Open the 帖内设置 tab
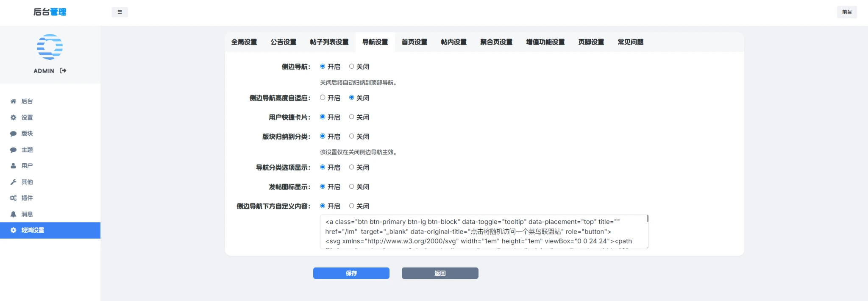Image resolution: width=868 pixels, height=301 pixels. click(454, 42)
